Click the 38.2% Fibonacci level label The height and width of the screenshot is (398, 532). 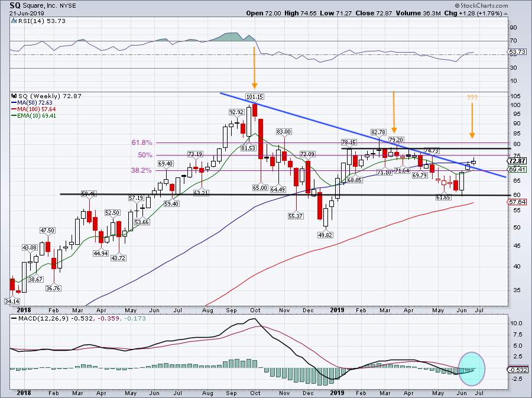tap(141, 170)
